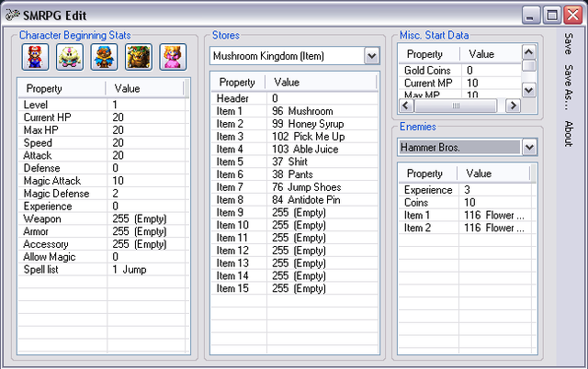Select store Item 8 with 84 Antidote Pin
This screenshot has width=588, height=369.
pos(294,200)
